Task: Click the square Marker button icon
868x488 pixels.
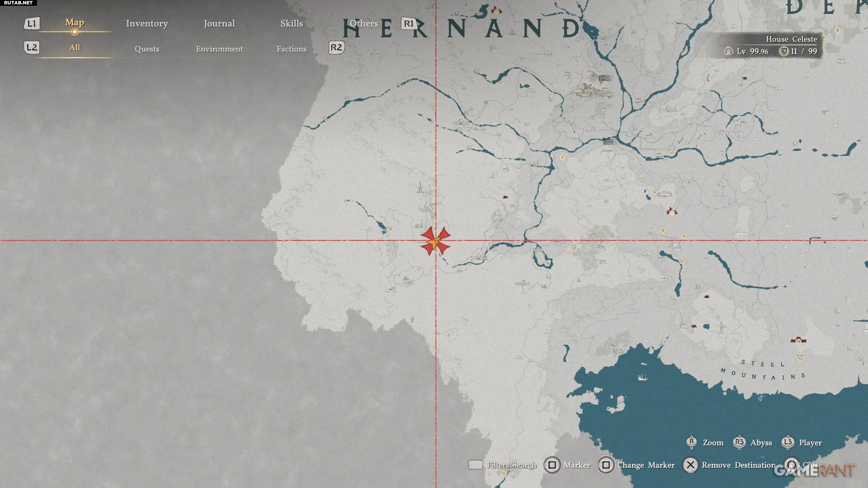Action: (552, 465)
